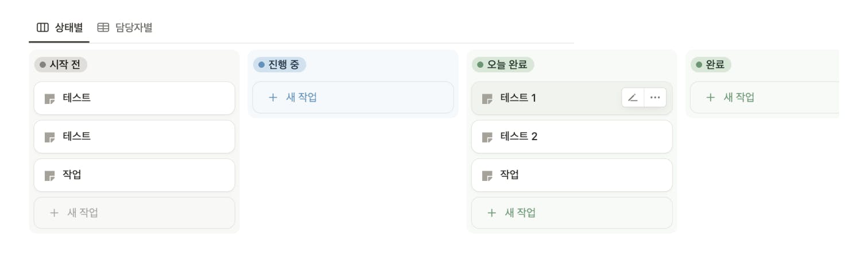Open the three-dot menu on 테스트 1
868x255 pixels.
pos(655,98)
